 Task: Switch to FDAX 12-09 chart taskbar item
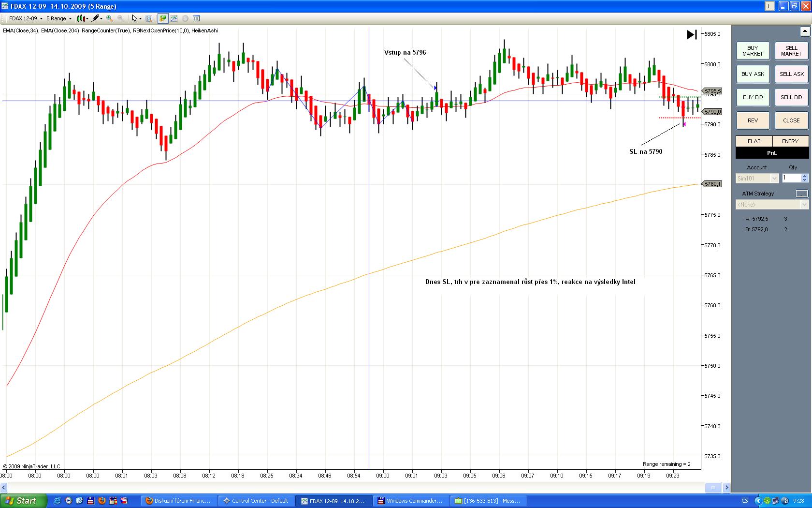[333, 501]
